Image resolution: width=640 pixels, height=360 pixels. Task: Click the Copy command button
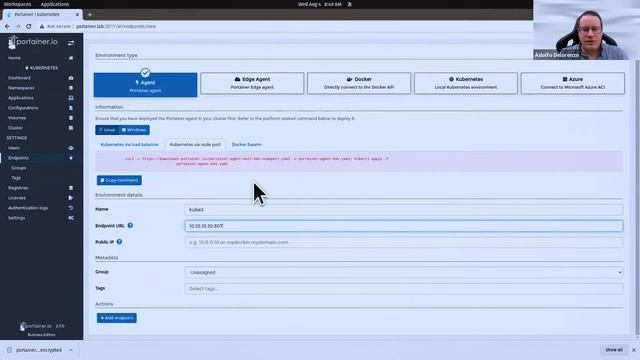click(x=119, y=180)
